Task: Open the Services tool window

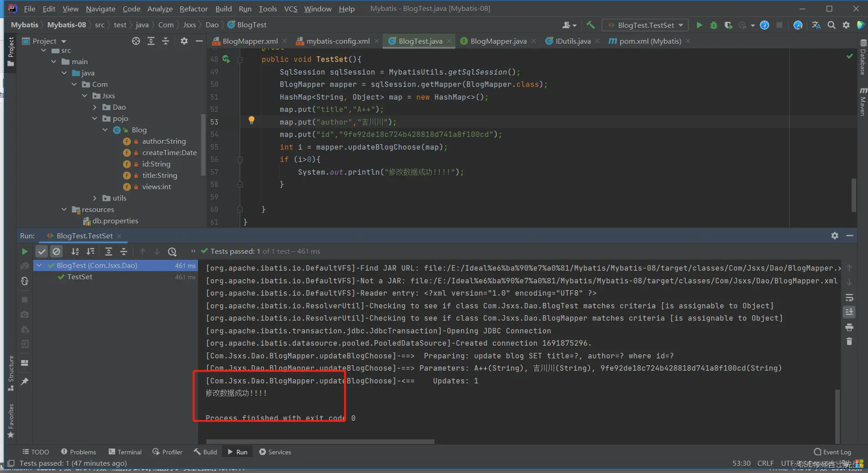Action: point(275,452)
